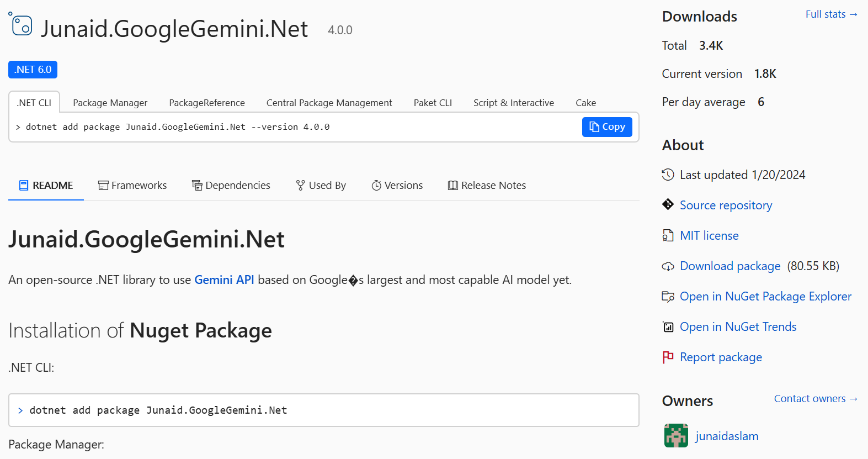Click the Frameworks tab icon

[103, 186]
